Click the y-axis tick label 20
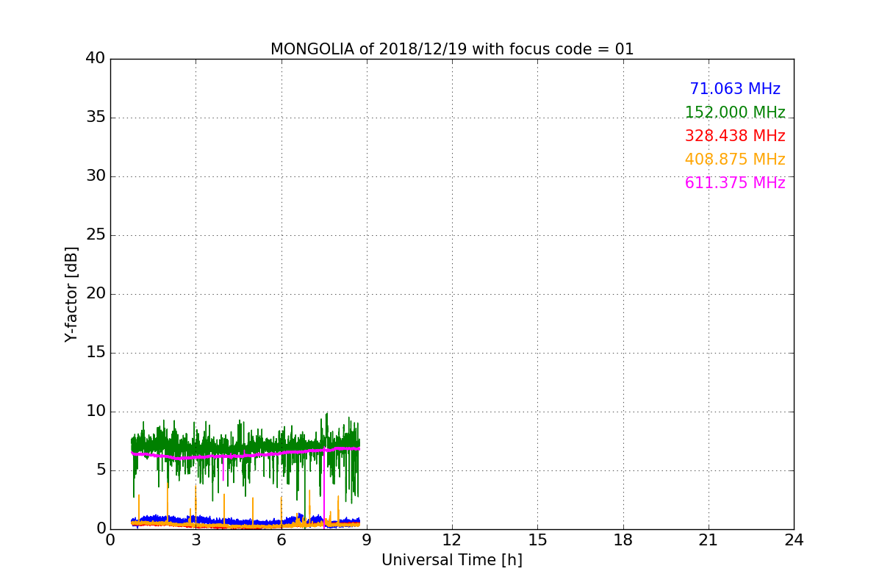 click(96, 294)
